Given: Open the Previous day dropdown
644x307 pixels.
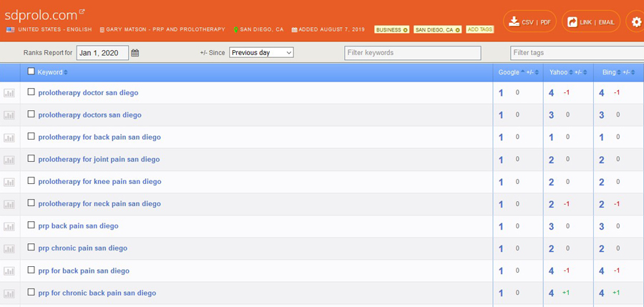Looking at the screenshot, I should coord(261,53).
